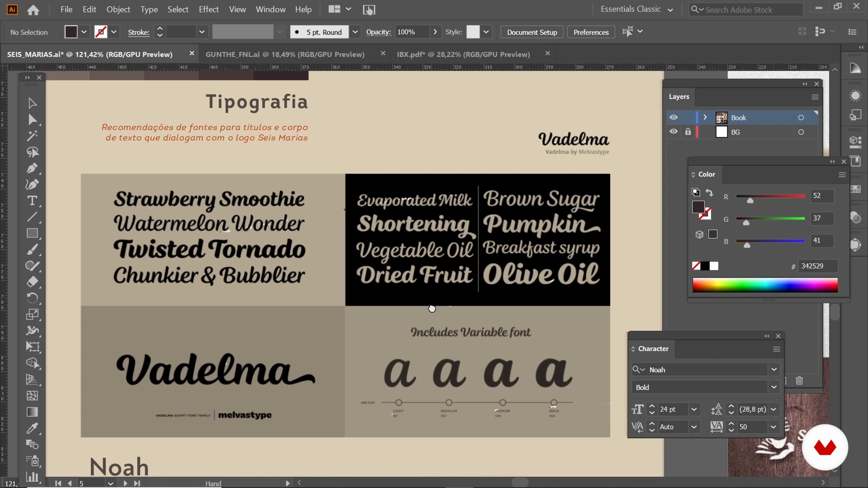Select the Lasso tool
The image size is (868, 488).
pyautogui.click(x=32, y=152)
